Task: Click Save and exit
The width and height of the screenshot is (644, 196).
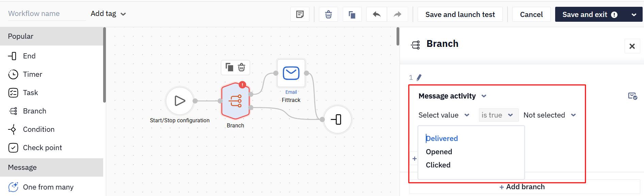Action: tap(590, 15)
